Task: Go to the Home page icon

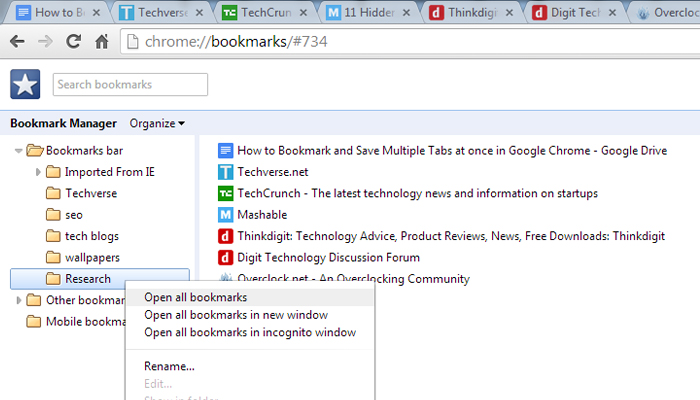Action: point(102,42)
